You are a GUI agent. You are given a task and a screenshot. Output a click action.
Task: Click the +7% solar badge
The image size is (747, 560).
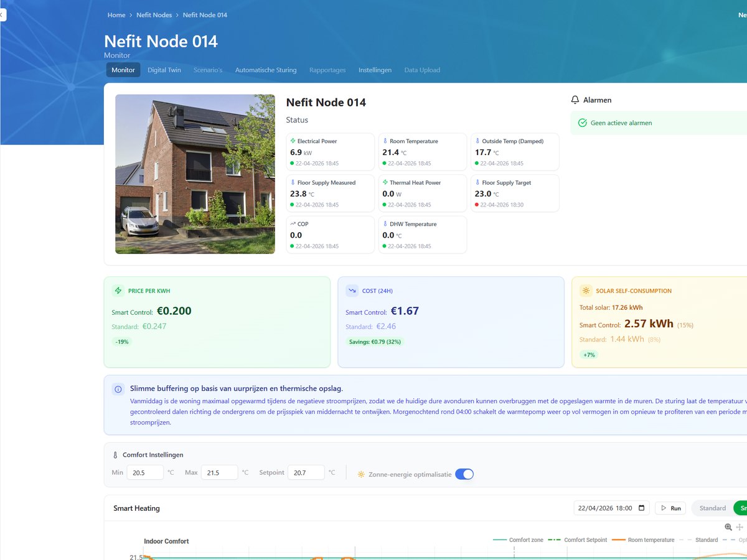click(x=588, y=355)
